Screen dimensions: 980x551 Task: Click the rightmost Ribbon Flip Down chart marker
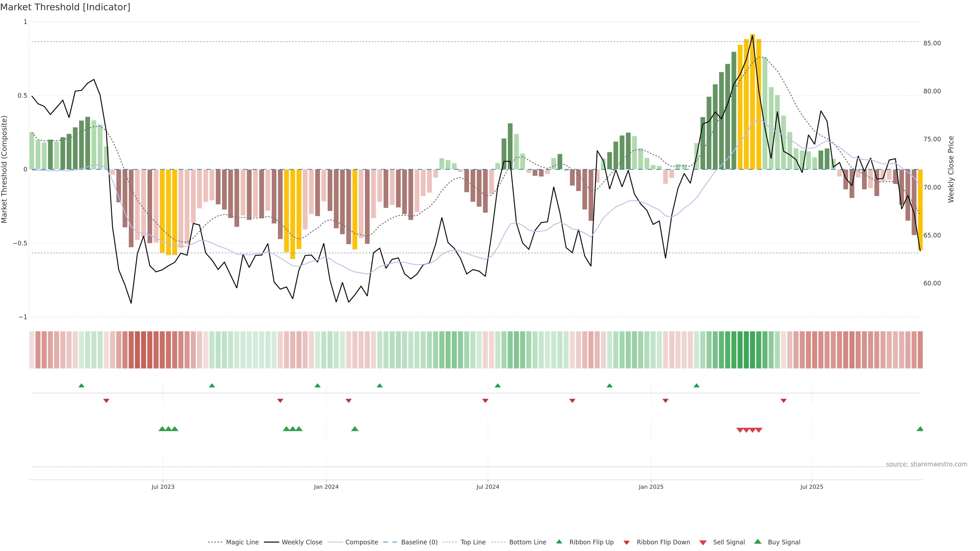pos(783,401)
